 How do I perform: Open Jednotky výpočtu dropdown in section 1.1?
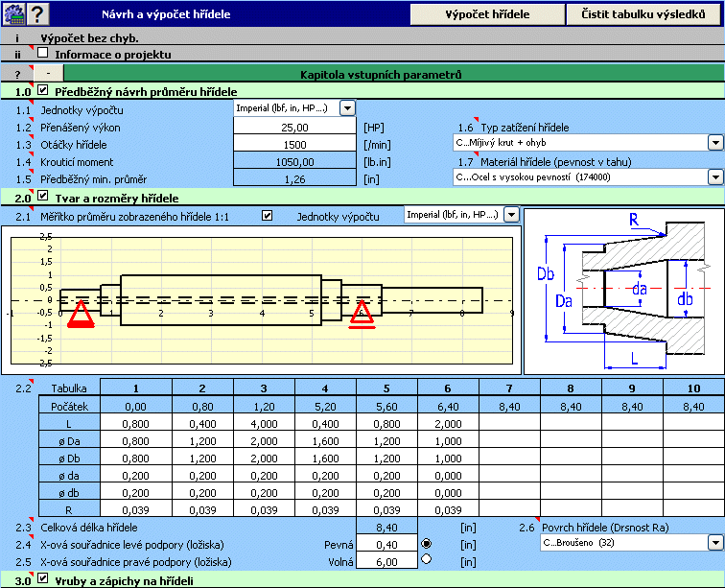[347, 108]
